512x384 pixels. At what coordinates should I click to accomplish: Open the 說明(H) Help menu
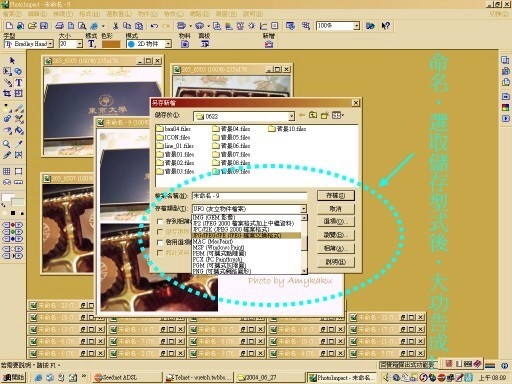tap(253, 14)
